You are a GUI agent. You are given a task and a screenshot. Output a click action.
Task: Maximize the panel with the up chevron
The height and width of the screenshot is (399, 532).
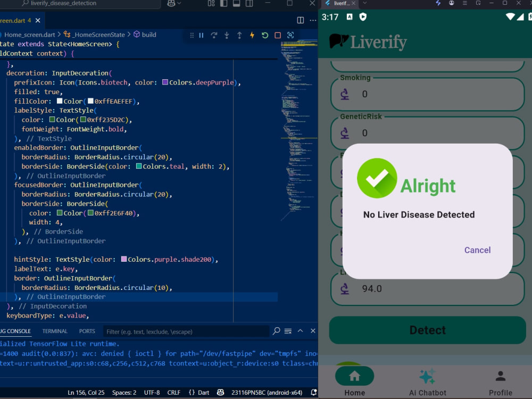point(300,331)
